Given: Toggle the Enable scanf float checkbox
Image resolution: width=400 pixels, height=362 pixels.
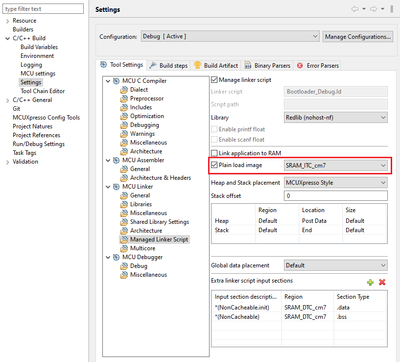Looking at the screenshot, I should pyautogui.click(x=214, y=139).
